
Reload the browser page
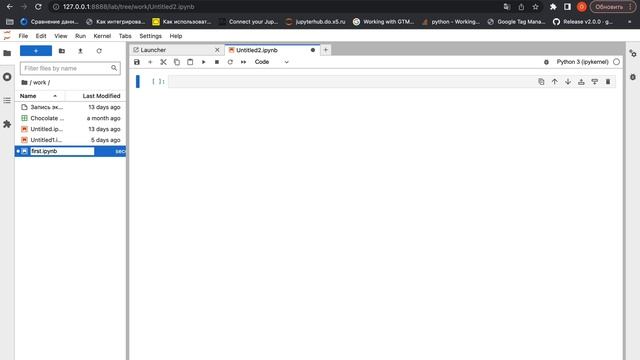click(x=38, y=7)
